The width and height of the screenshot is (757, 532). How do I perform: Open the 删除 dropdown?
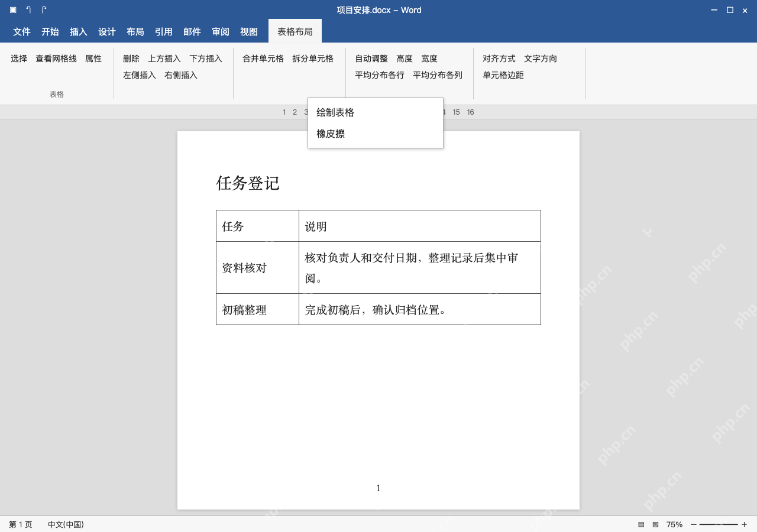131,59
